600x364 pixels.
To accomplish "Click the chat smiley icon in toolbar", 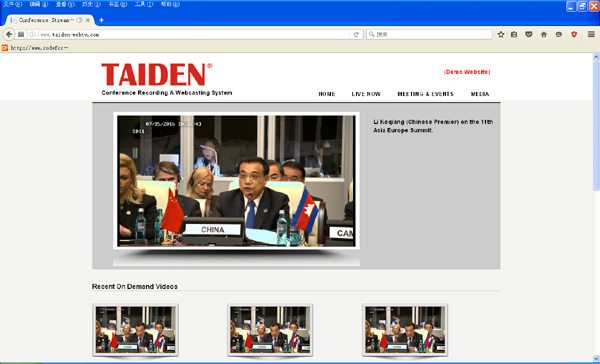I will [559, 34].
